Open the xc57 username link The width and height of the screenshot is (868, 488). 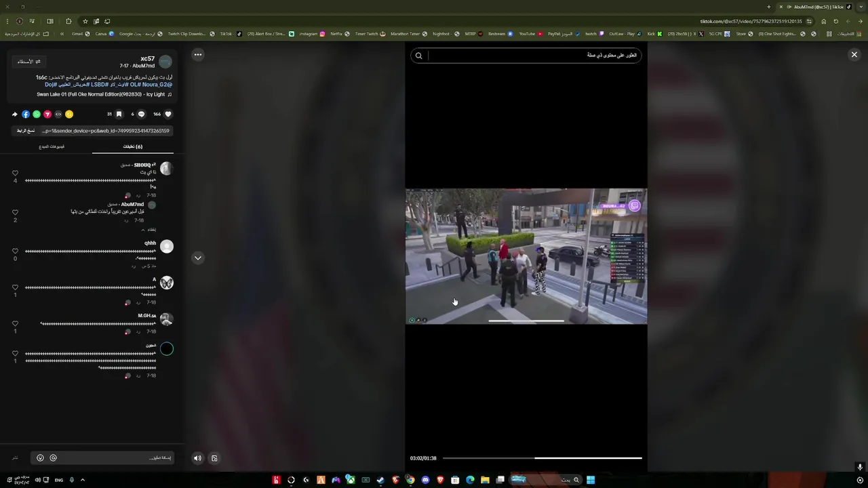pyautogui.click(x=148, y=59)
